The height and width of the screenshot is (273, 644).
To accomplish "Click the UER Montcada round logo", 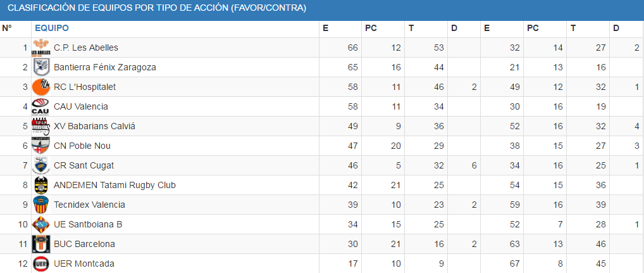I will pyautogui.click(x=42, y=263).
